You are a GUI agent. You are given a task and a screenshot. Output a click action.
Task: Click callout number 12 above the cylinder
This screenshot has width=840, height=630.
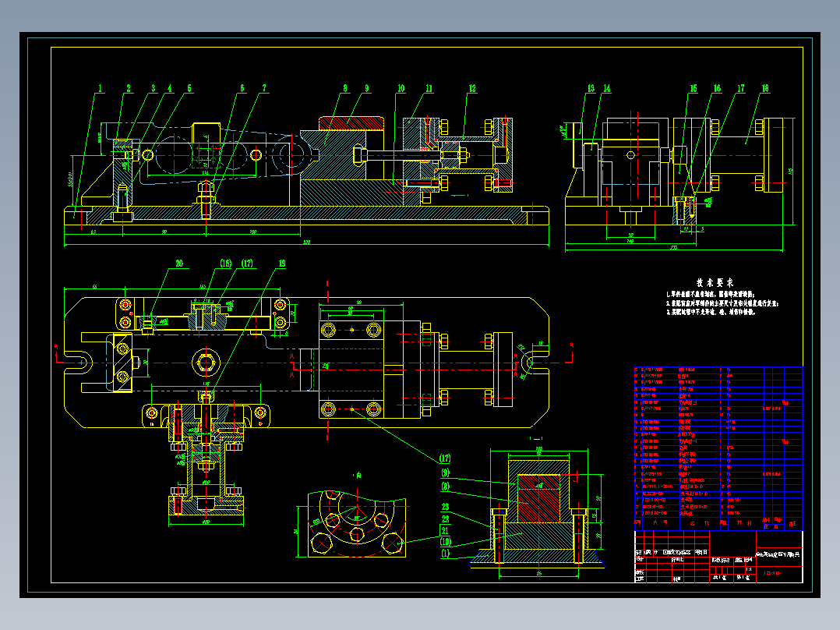tap(472, 88)
